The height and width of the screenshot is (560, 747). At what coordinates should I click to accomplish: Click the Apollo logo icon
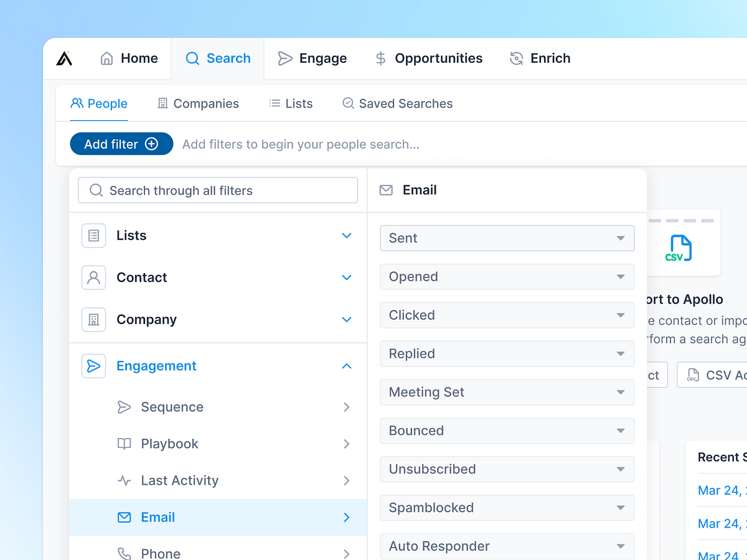(x=64, y=58)
